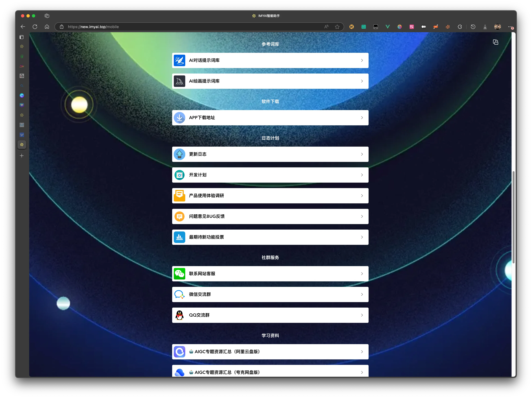Add this page to favorites star
The width and height of the screenshot is (532, 398).
337,27
